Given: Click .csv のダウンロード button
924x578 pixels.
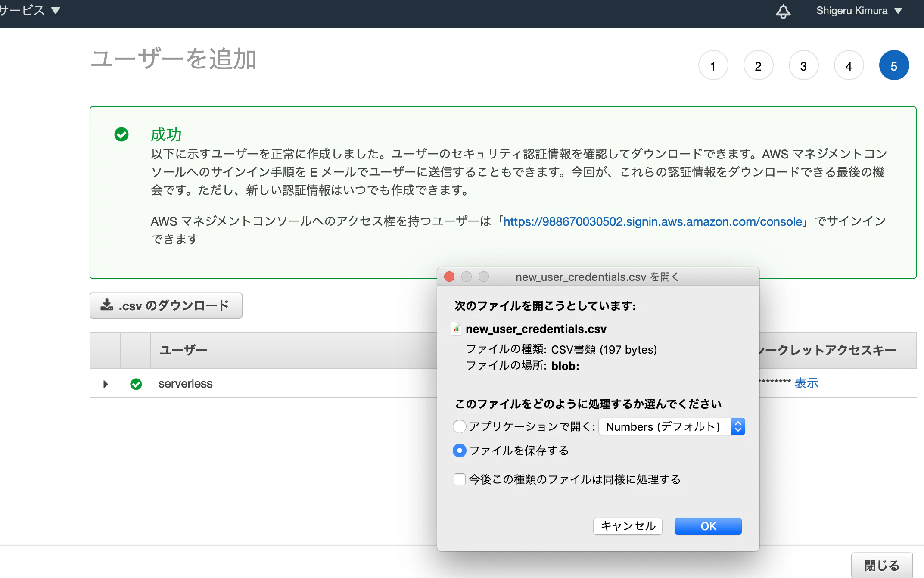Looking at the screenshot, I should (x=166, y=305).
